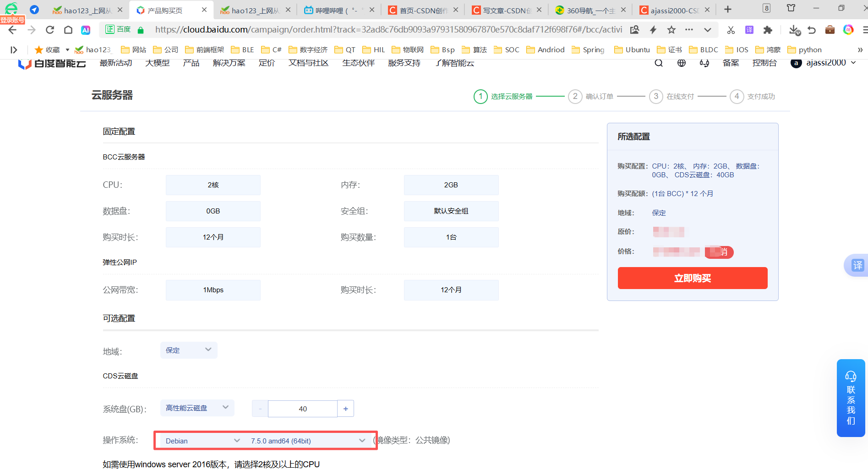Expand the address bar dropdown chevron
Image resolution: width=868 pixels, height=470 pixels.
pos(708,30)
